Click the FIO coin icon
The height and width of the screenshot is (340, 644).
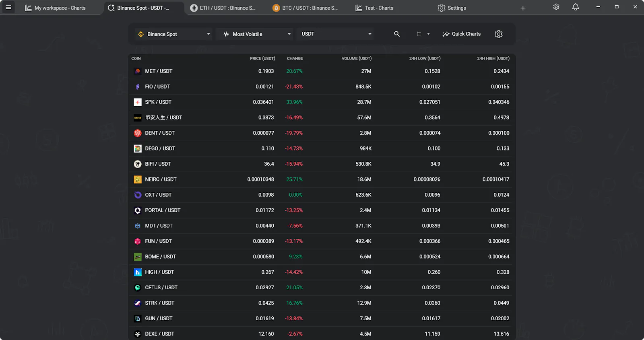coord(138,87)
